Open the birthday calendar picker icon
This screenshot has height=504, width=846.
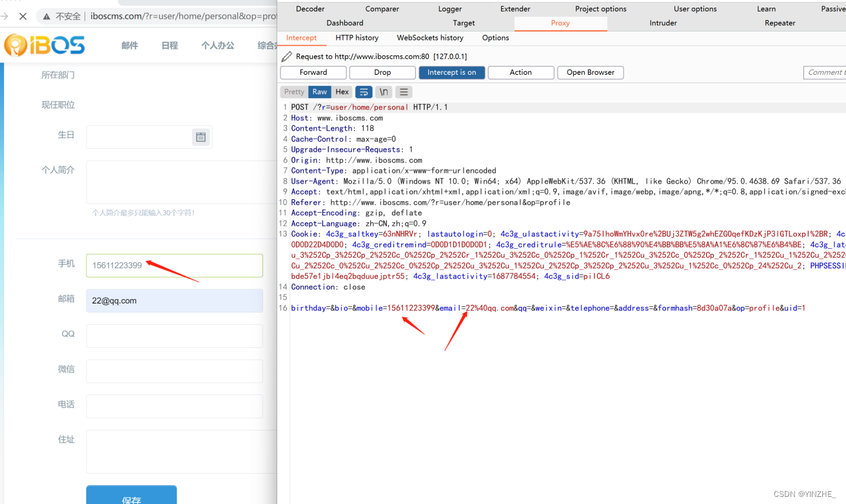[201, 137]
